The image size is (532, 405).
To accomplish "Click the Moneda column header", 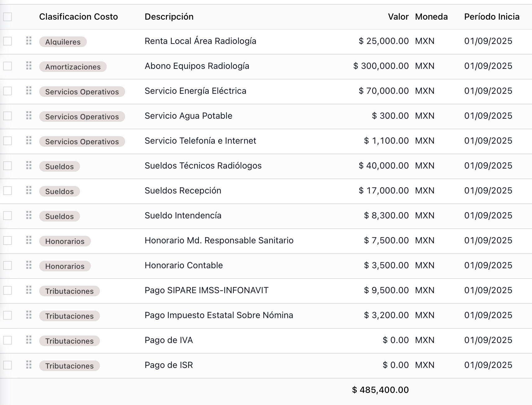I will [x=431, y=17].
